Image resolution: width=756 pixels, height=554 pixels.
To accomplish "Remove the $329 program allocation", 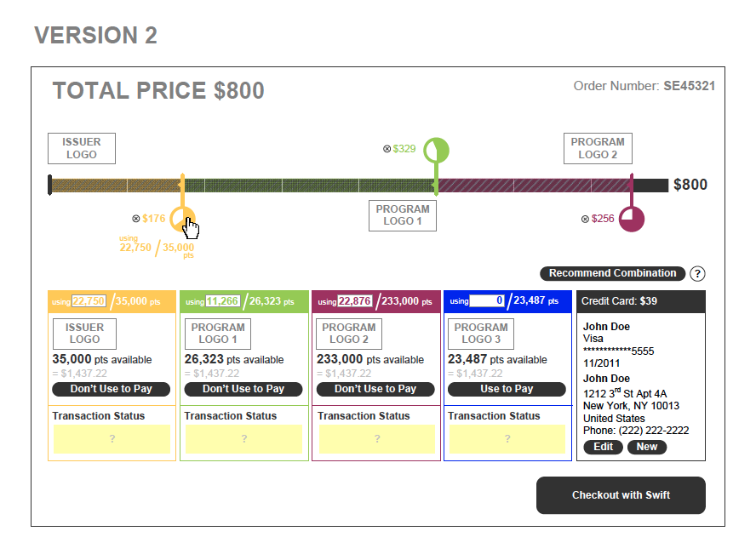I will (387, 149).
